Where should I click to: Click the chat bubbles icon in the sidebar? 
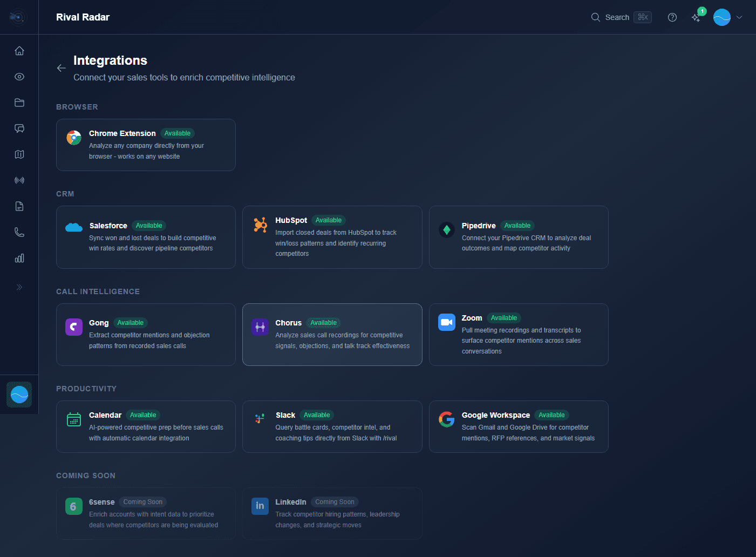(19, 128)
